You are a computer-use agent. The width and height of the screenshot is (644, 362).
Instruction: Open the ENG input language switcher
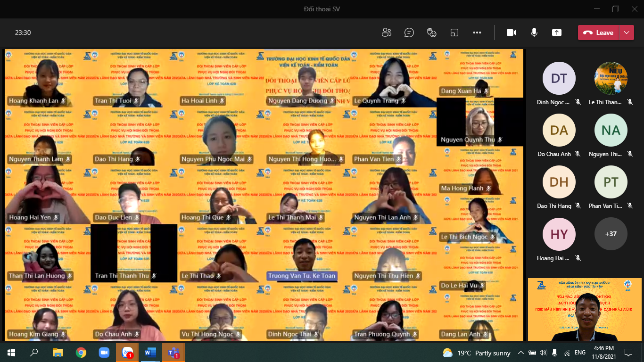point(580,353)
